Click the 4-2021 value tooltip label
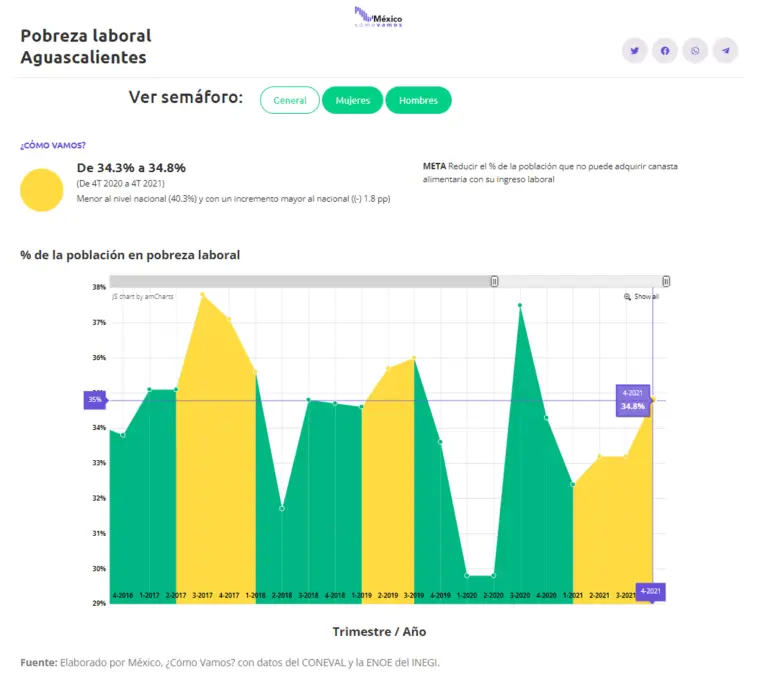The height and width of the screenshot is (695, 768). coord(632,400)
